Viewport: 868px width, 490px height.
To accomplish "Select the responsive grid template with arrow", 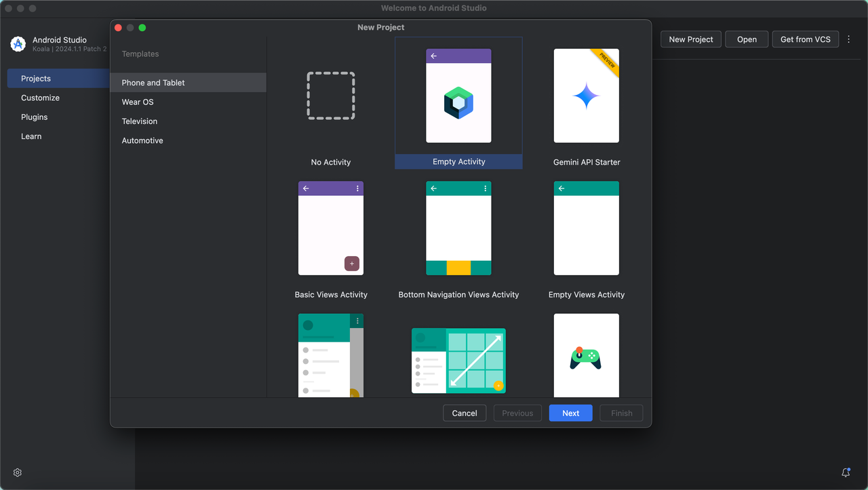I will coord(458,361).
